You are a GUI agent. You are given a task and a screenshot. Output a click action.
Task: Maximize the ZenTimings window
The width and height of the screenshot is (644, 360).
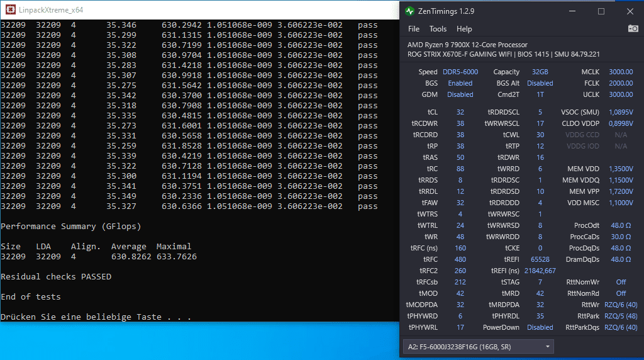tap(601, 11)
